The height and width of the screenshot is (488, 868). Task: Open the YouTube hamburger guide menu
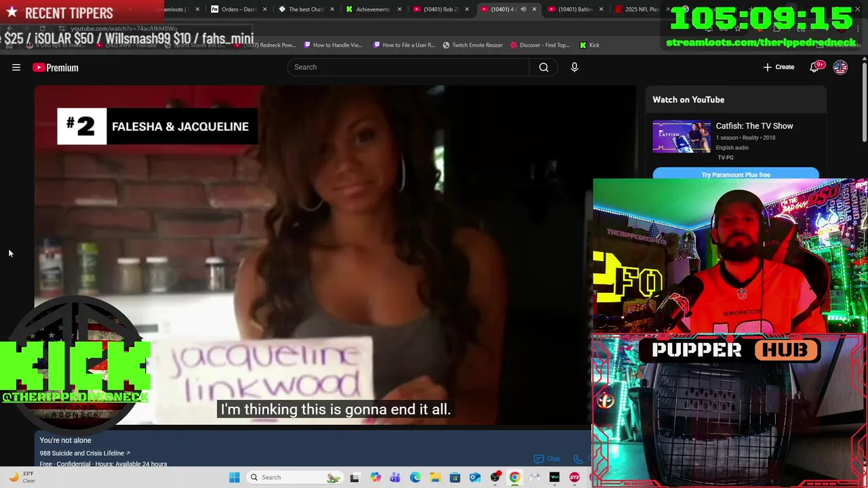click(x=16, y=67)
